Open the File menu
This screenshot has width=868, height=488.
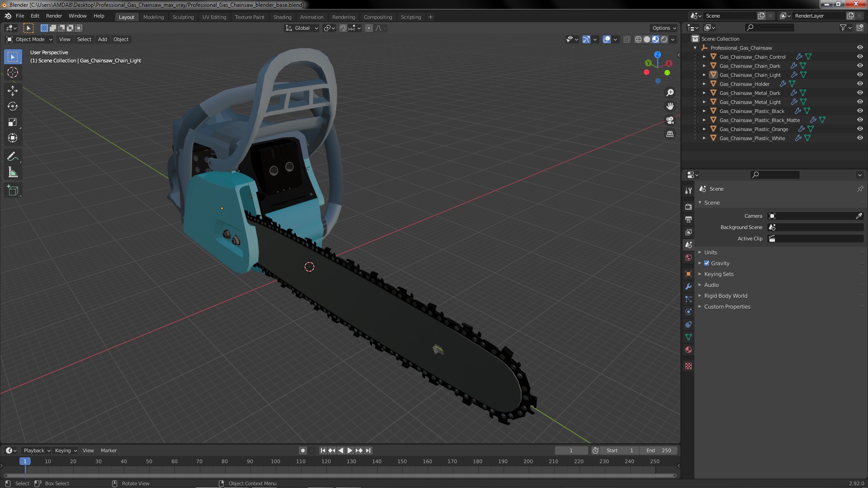[20, 16]
